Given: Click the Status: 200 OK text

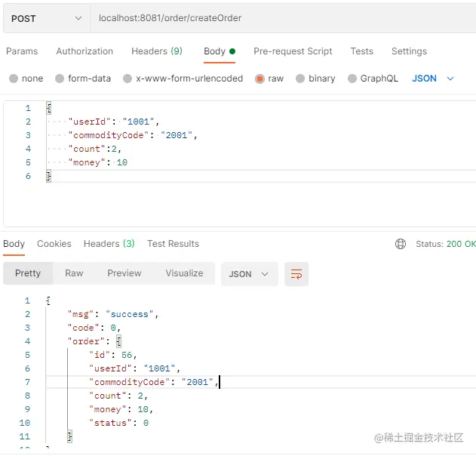Looking at the screenshot, I should [446, 244].
